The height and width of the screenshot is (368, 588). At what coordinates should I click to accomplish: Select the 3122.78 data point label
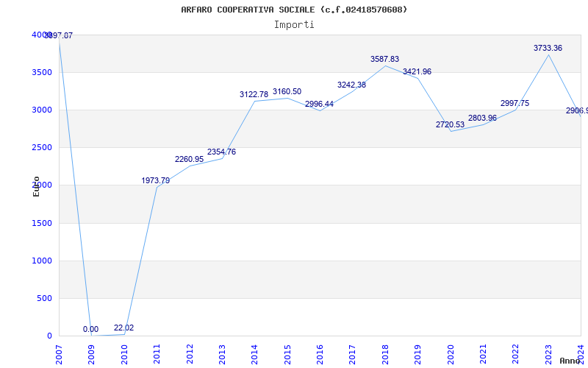(x=254, y=94)
